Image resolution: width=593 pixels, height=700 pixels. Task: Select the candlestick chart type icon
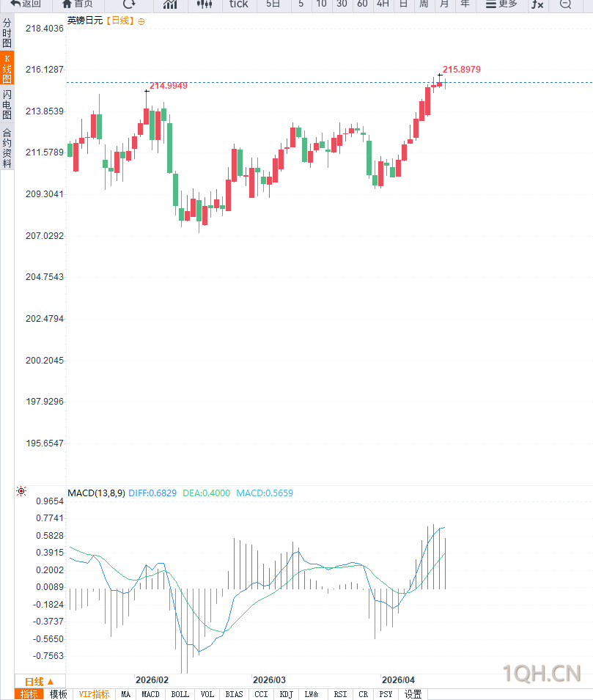coord(205,4)
